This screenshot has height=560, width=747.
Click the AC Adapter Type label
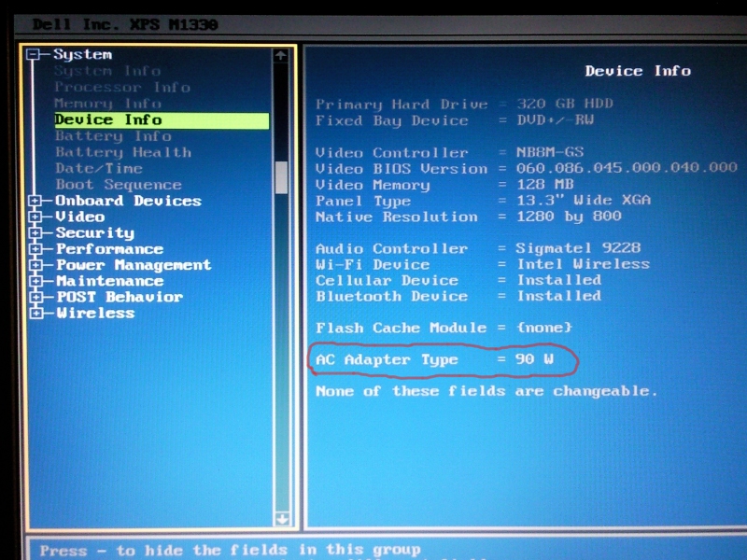[x=387, y=360]
